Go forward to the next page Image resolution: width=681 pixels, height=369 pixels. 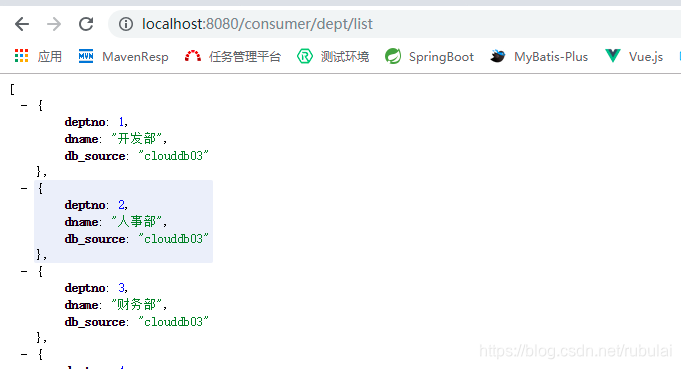point(54,24)
